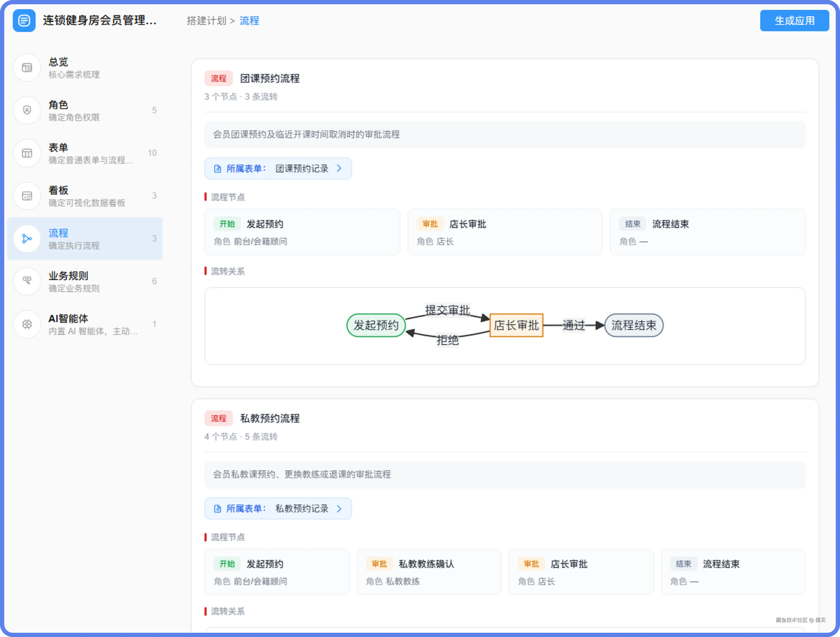Click the 流程结束 diagram node
This screenshot has height=637, width=840.
tap(634, 326)
